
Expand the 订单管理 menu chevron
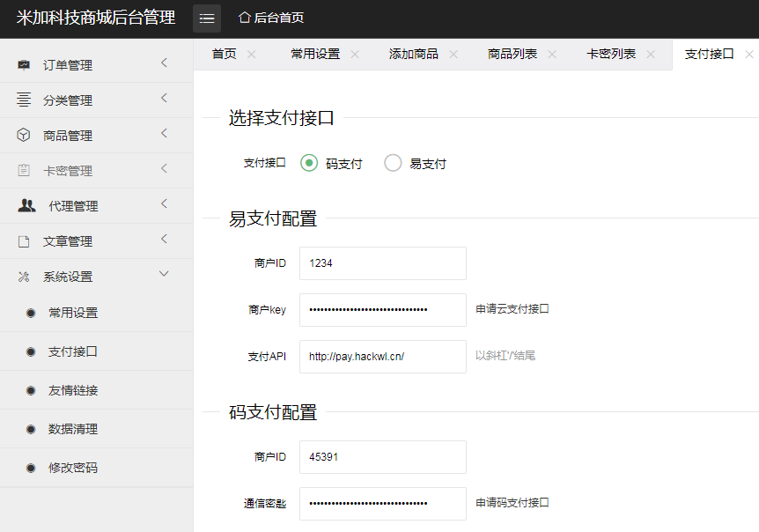(x=164, y=63)
